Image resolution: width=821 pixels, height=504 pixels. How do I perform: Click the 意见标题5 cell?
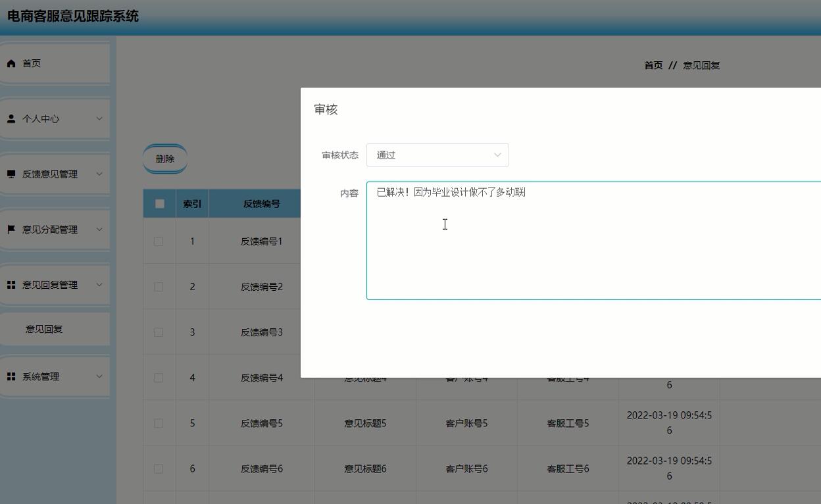[x=366, y=423]
